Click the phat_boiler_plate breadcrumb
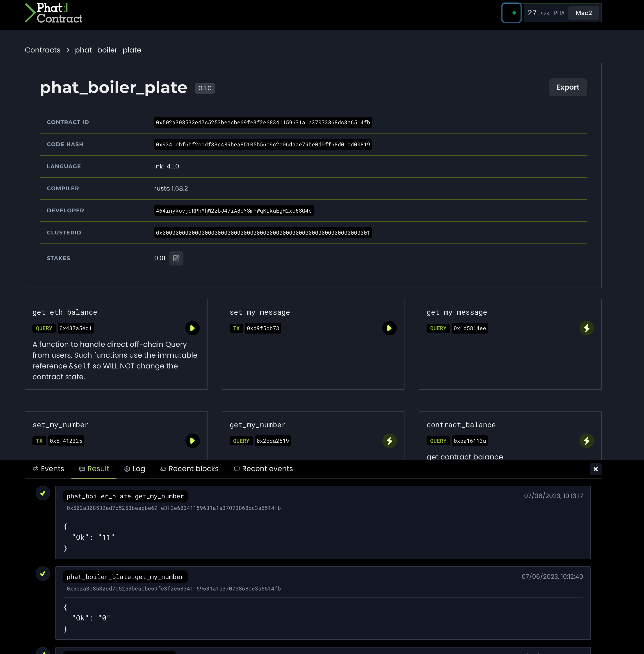This screenshot has width=644, height=654. tap(108, 50)
